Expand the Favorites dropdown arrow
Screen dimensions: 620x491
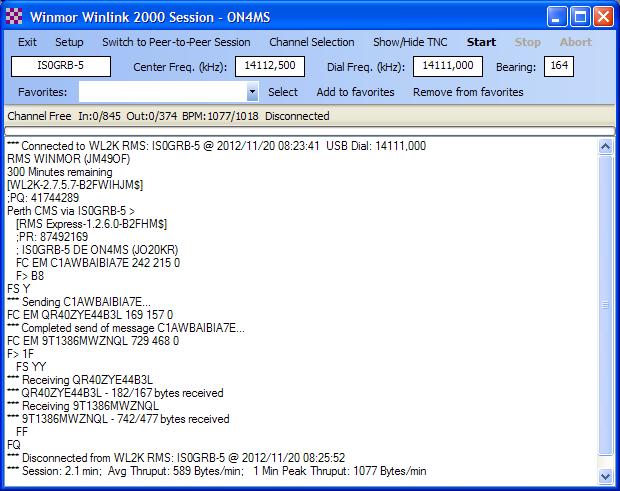click(252, 92)
